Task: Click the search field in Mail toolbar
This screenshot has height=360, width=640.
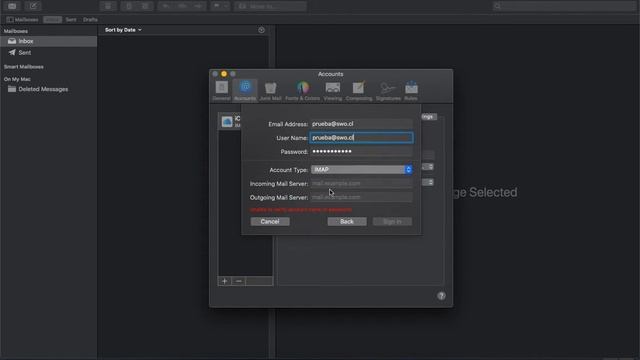Action: pyautogui.click(x=564, y=6)
